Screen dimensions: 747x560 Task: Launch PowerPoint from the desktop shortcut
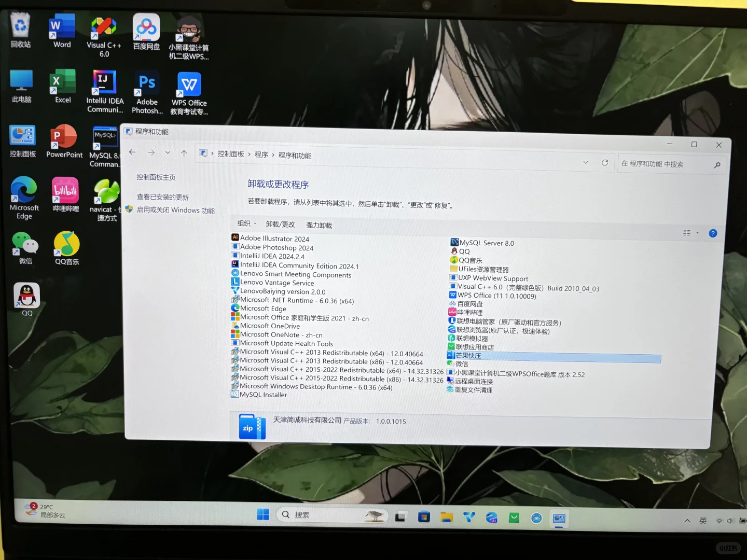64,141
